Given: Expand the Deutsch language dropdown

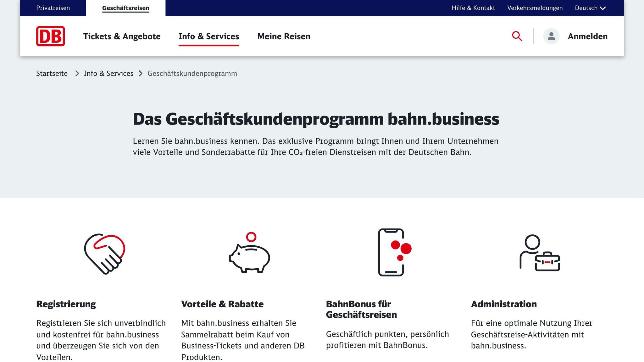Looking at the screenshot, I should pos(590,8).
